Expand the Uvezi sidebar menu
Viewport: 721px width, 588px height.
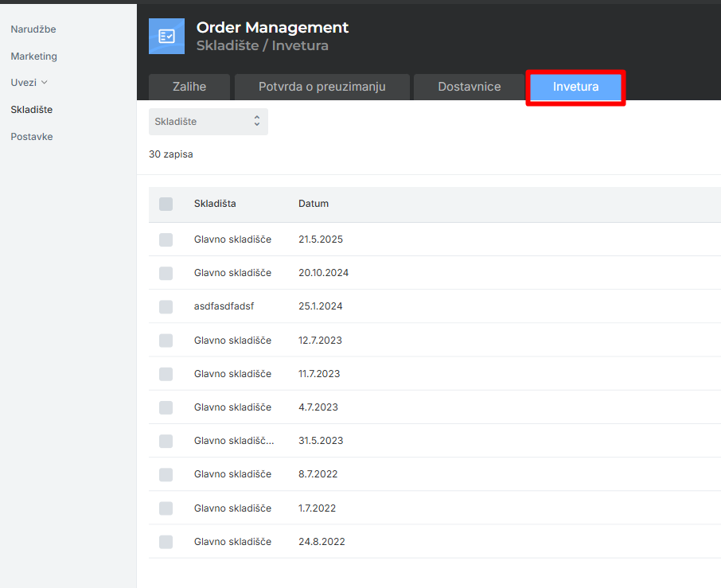29,82
